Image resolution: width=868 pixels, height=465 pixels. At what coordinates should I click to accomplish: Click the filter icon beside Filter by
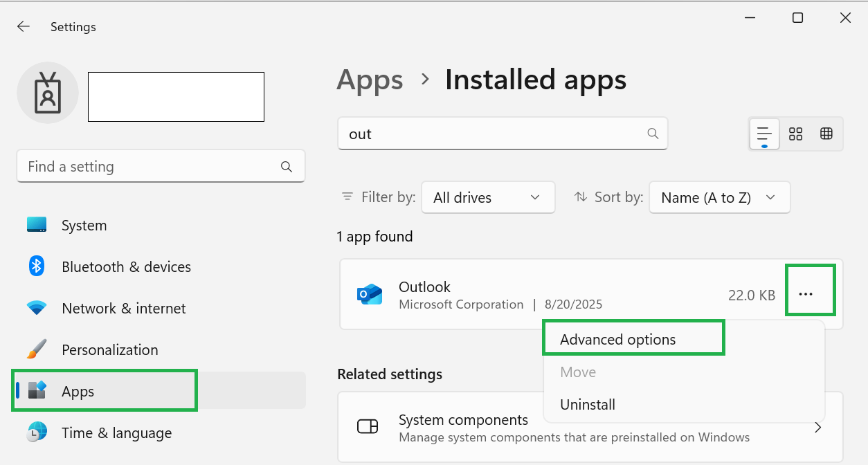pyautogui.click(x=347, y=197)
